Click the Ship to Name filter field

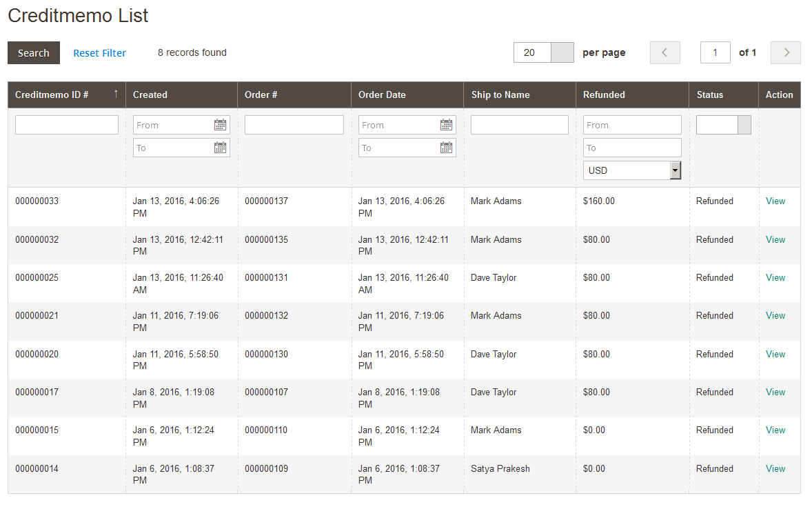tap(519, 125)
